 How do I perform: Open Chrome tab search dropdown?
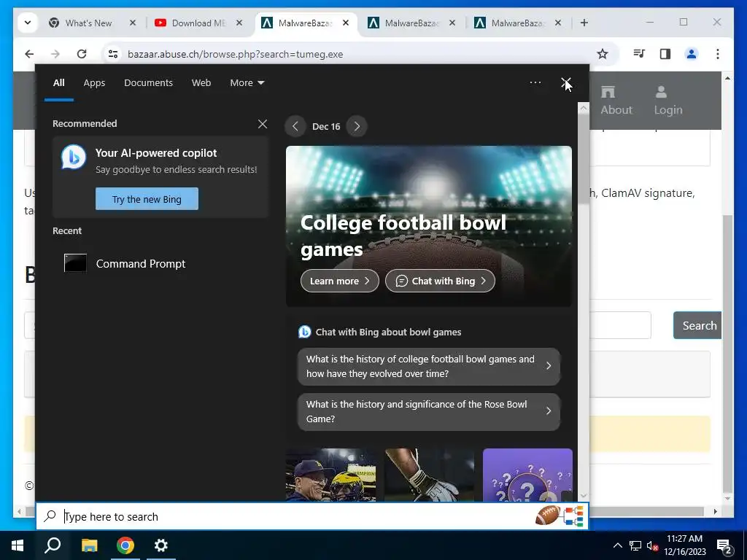click(x=28, y=23)
